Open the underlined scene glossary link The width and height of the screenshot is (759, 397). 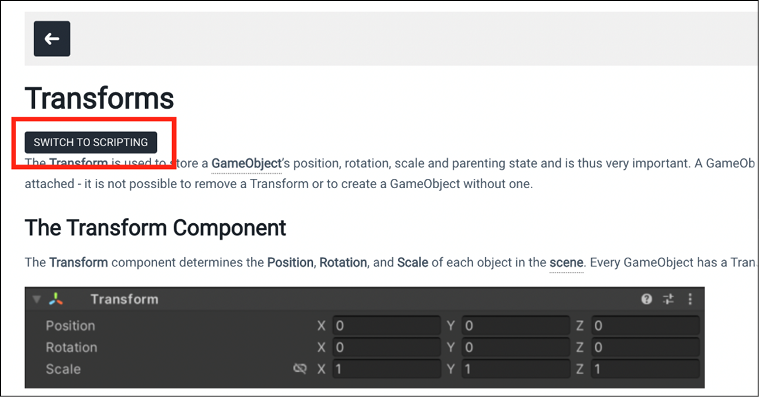coord(566,263)
